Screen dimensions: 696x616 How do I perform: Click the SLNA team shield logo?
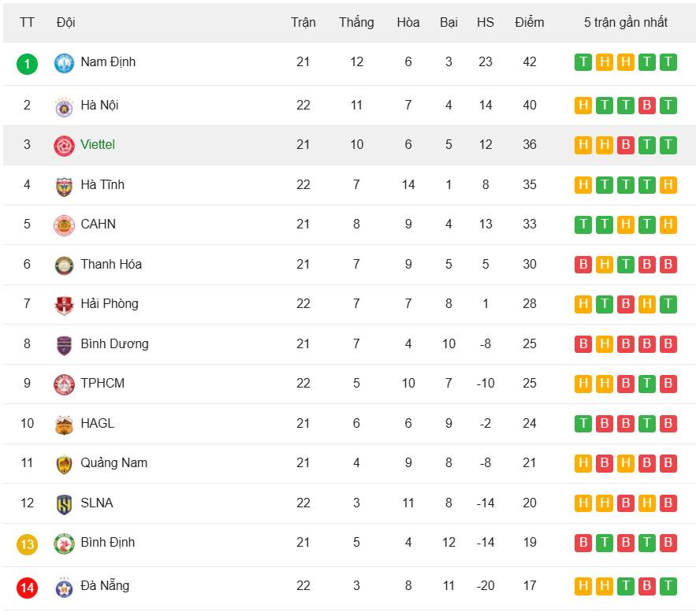tap(64, 504)
